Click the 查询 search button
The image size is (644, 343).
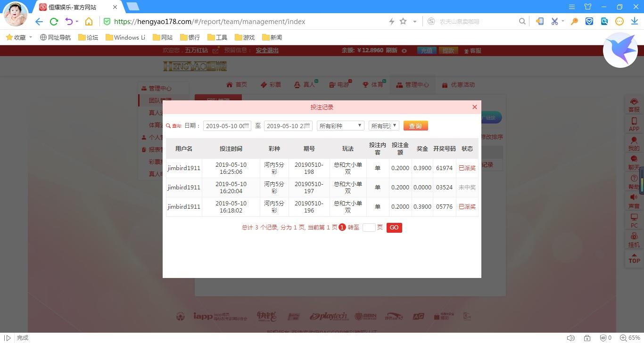pyautogui.click(x=415, y=126)
